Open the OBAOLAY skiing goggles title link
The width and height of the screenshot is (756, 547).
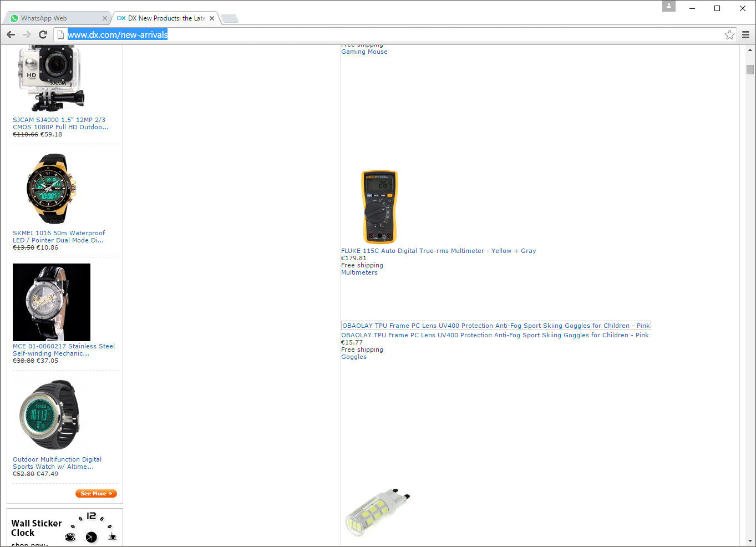pos(495,335)
